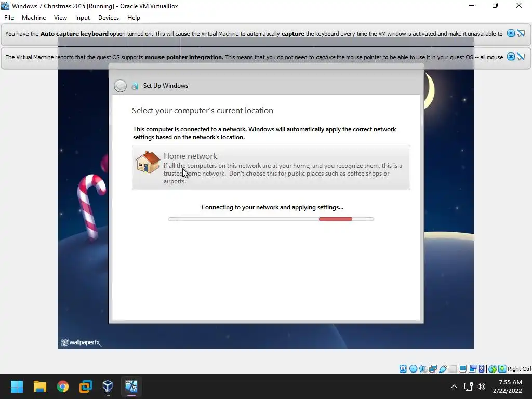Click the hard disk activity status icon
This screenshot has height=399, width=532.
403,369
